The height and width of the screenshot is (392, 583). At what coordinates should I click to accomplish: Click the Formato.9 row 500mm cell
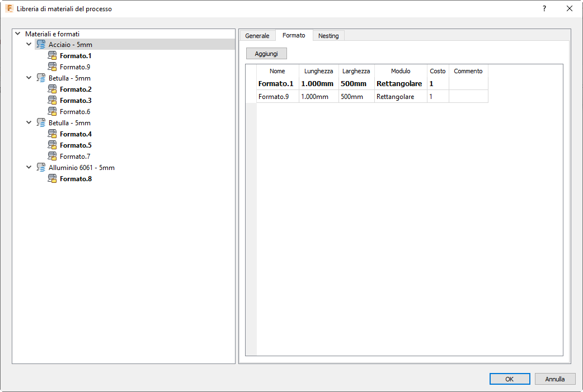coord(356,97)
